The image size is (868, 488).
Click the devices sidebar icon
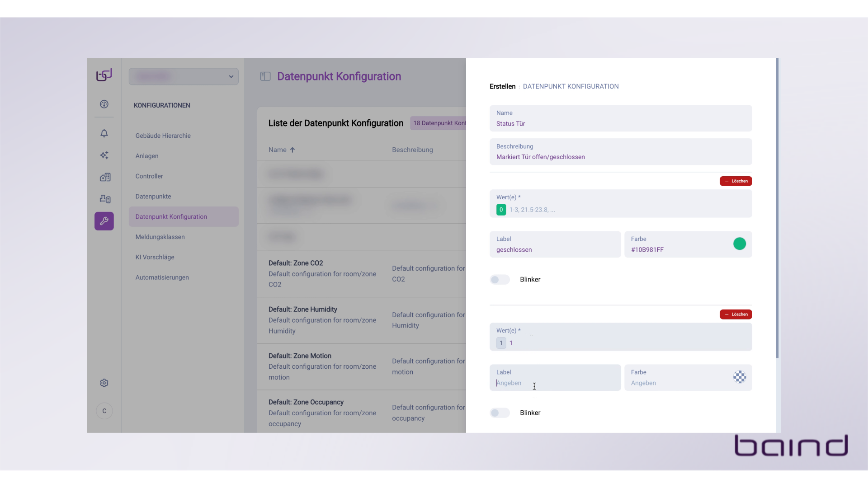pyautogui.click(x=105, y=199)
